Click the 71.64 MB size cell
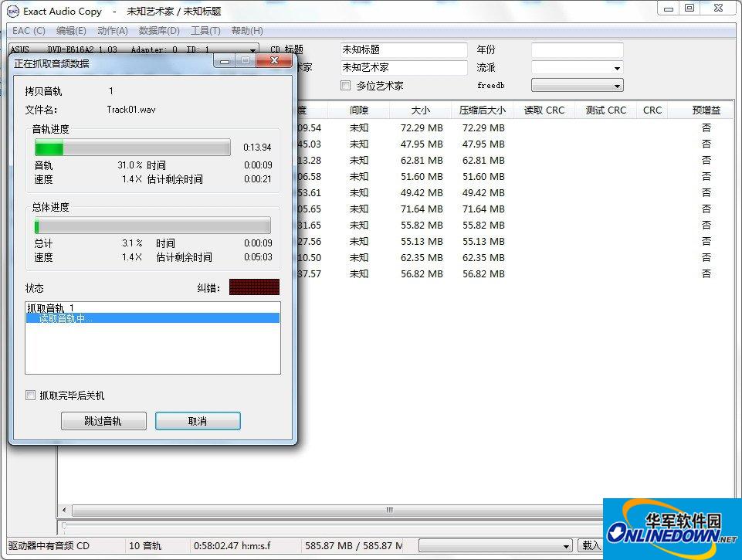This screenshot has height=560, width=742. [422, 209]
